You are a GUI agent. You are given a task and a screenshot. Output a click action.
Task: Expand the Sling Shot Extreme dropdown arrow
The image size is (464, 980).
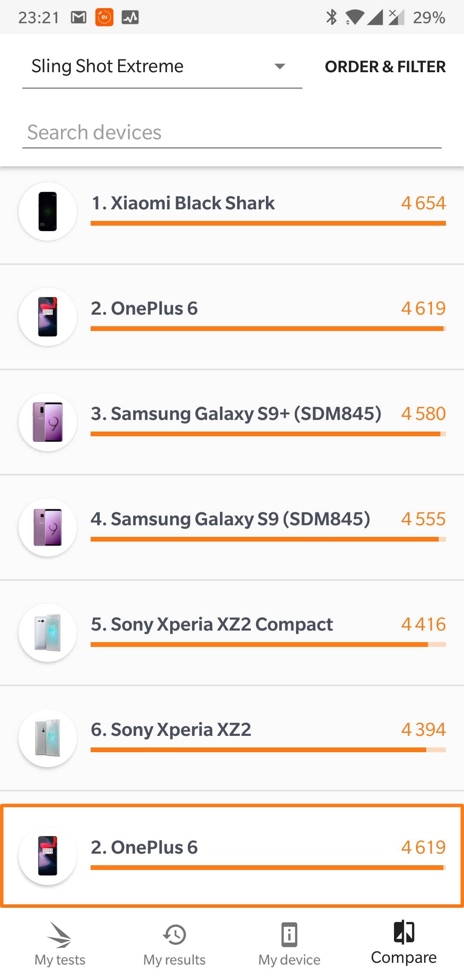(280, 66)
